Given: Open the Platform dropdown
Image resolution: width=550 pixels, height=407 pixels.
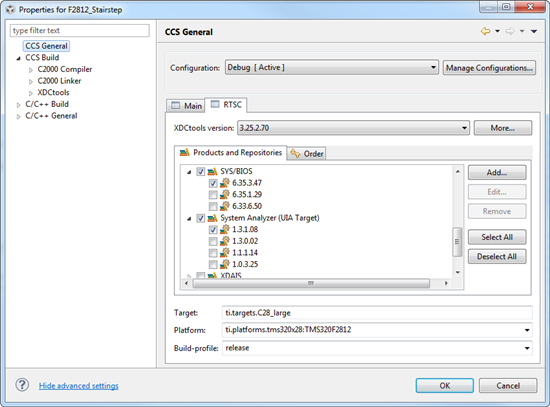Looking at the screenshot, I should tap(527, 330).
